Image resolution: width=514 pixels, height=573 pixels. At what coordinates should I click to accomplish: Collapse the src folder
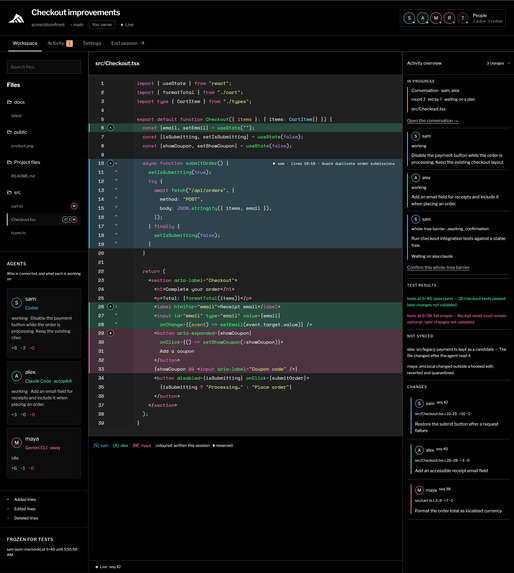click(14, 192)
